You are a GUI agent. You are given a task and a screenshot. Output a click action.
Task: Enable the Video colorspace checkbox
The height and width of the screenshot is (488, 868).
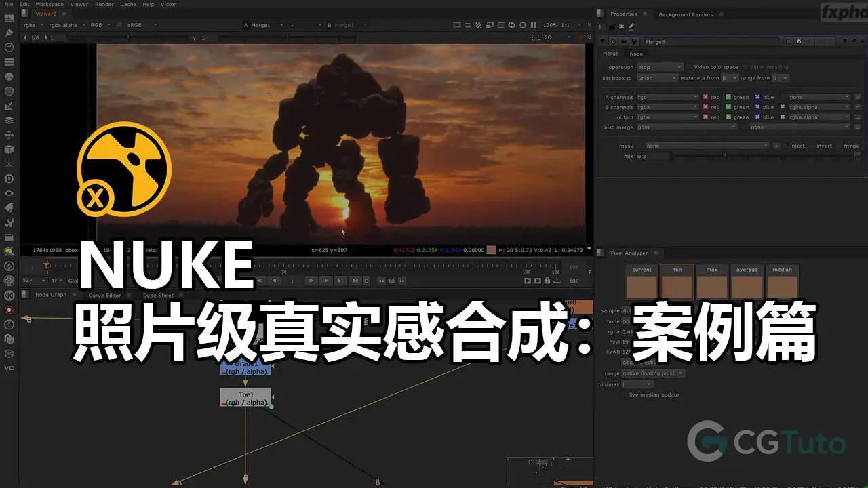point(689,67)
